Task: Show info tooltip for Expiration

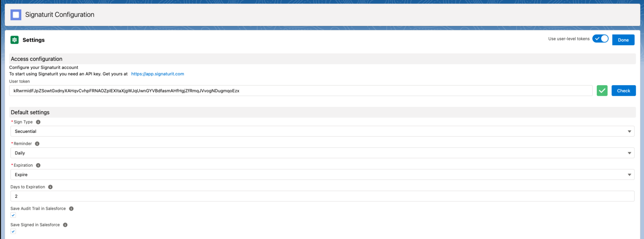Action: click(x=38, y=165)
